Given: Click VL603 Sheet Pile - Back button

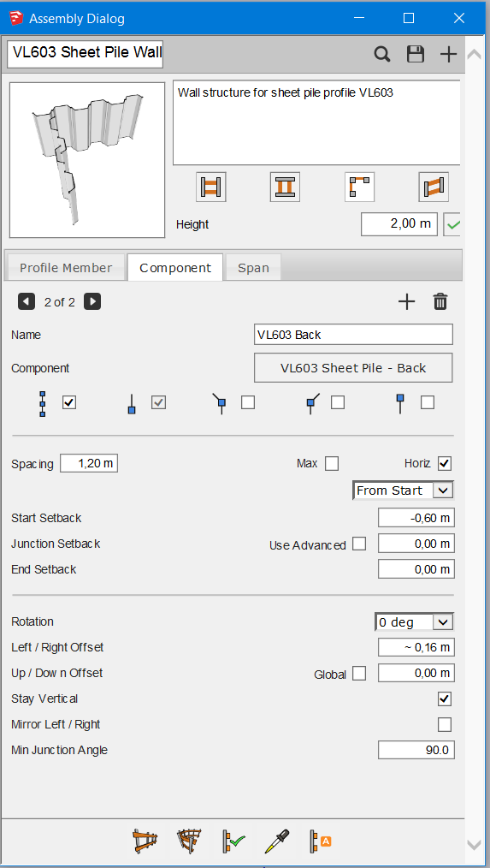Looking at the screenshot, I should click(x=353, y=368).
